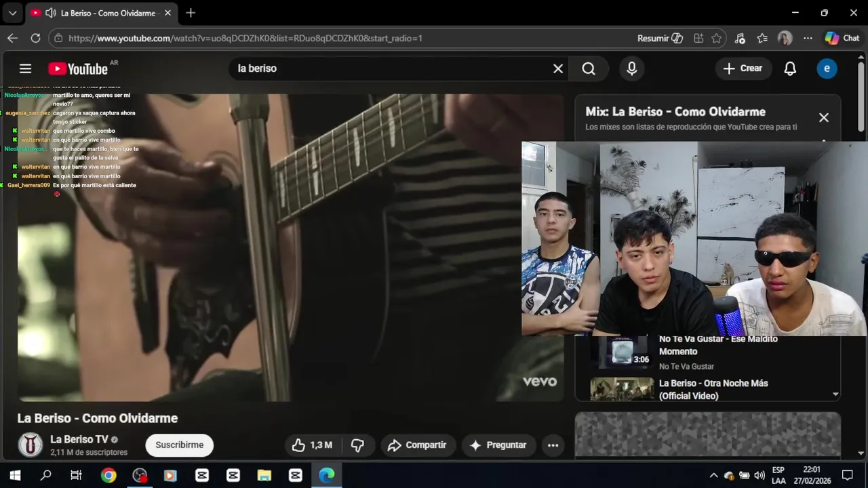Select 'La Beriso - Otra Noche Más' title
Image resolution: width=868 pixels, height=488 pixels.
713,390
